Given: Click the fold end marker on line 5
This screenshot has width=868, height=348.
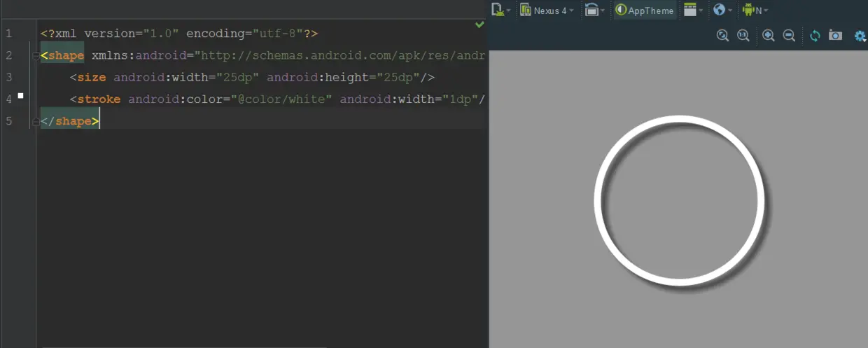Looking at the screenshot, I should [35, 122].
